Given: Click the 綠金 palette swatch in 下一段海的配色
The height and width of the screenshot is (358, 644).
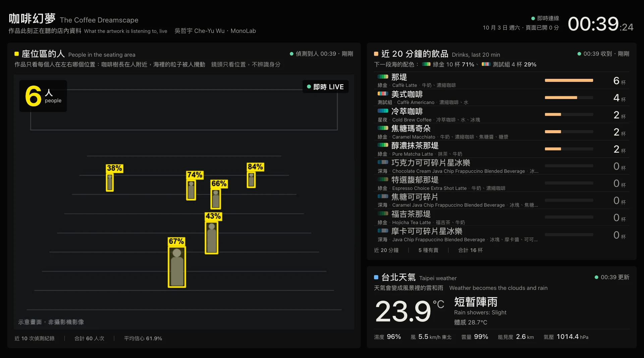Looking at the screenshot, I should 426,64.
